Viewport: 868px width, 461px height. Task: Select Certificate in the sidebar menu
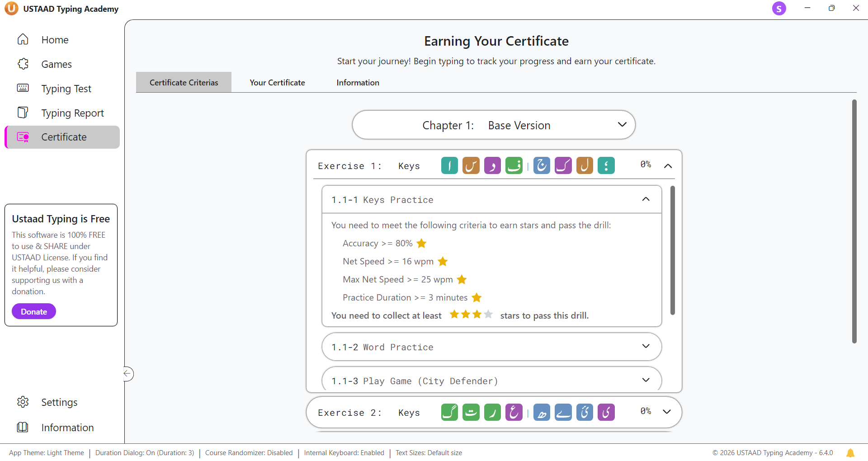pyautogui.click(x=63, y=137)
